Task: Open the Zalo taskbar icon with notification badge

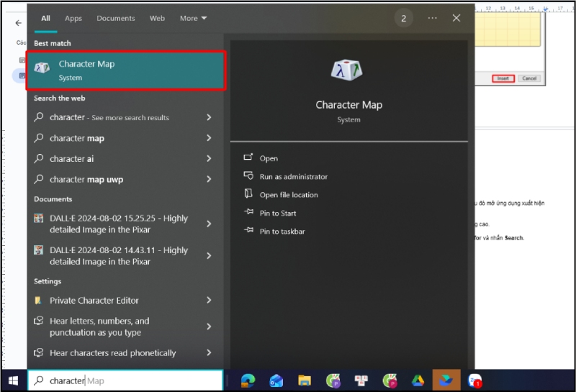Action: pyautogui.click(x=474, y=380)
